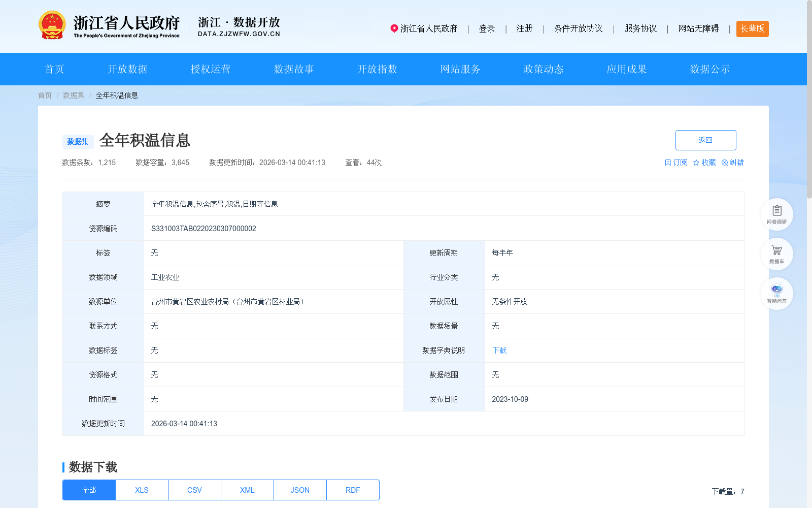
Task: Open the 应用成果 navigation menu
Action: coord(627,69)
